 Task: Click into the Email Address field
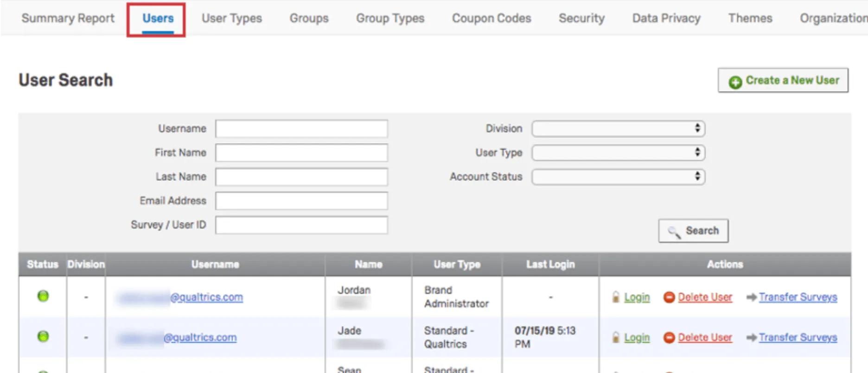(x=301, y=201)
